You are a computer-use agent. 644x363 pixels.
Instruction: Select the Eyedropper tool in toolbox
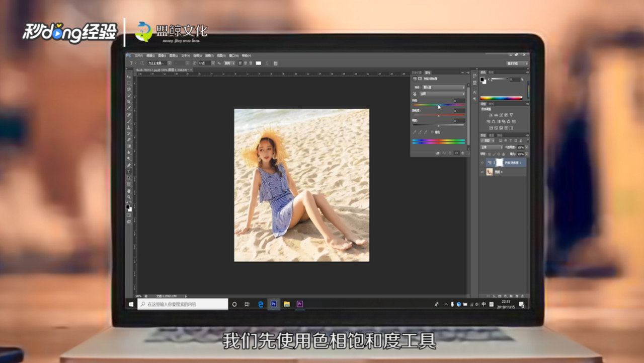[x=129, y=108]
